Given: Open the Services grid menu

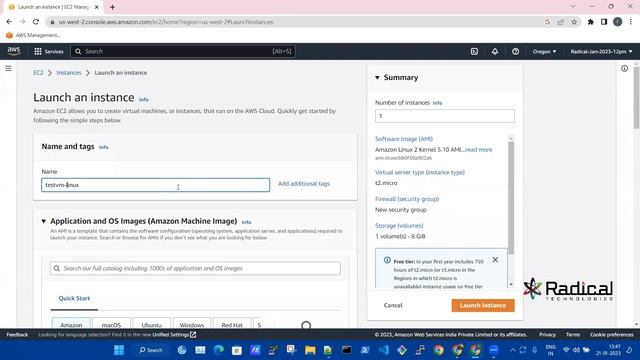Looking at the screenshot, I should (x=49, y=51).
